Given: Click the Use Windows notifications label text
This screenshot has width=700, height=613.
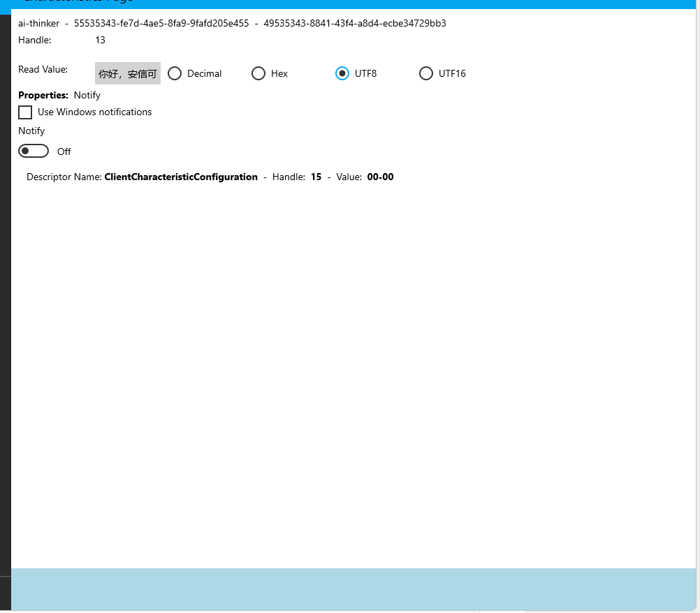Looking at the screenshot, I should point(94,112).
